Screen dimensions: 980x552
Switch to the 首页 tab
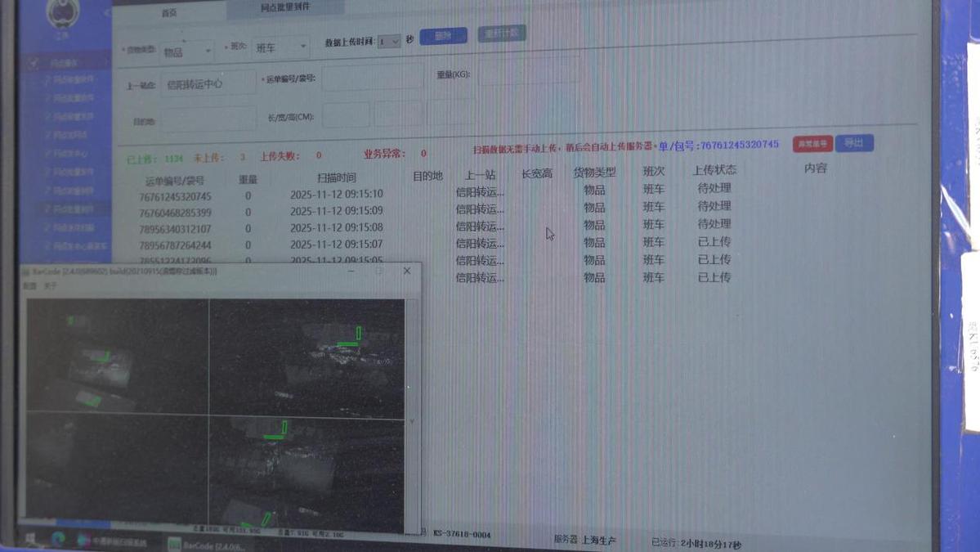(x=169, y=13)
